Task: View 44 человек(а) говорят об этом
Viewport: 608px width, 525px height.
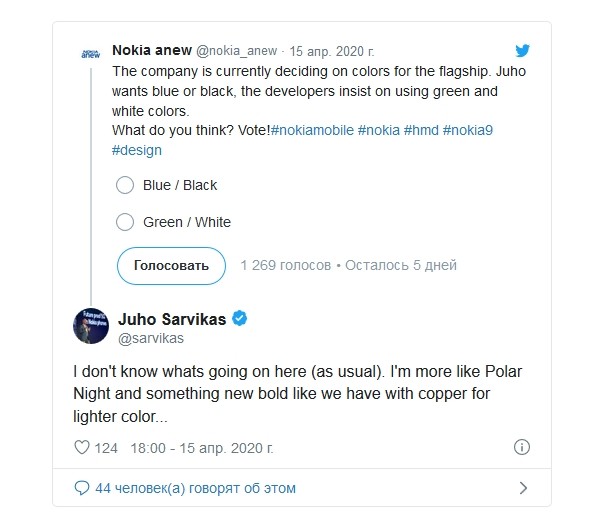Action: pos(195,488)
